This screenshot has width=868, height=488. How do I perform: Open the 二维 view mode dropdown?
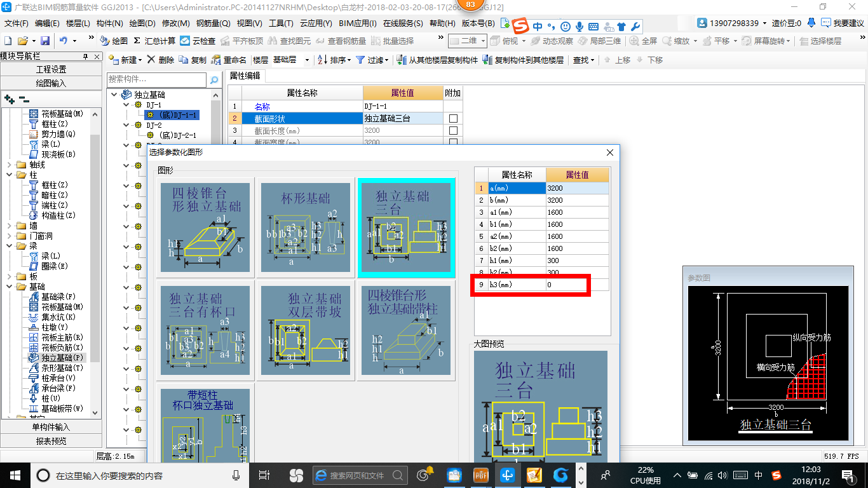(467, 41)
